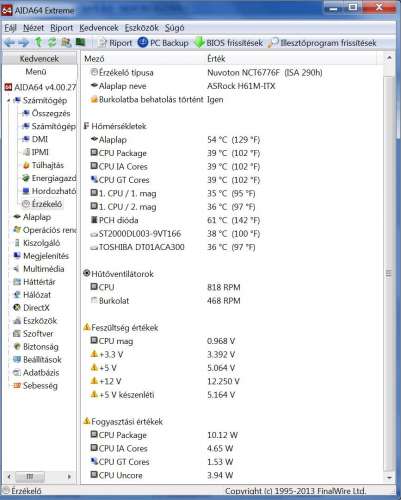Select Összegzés in the tree
The width and height of the screenshot is (401, 500).
pyautogui.click(x=46, y=113)
